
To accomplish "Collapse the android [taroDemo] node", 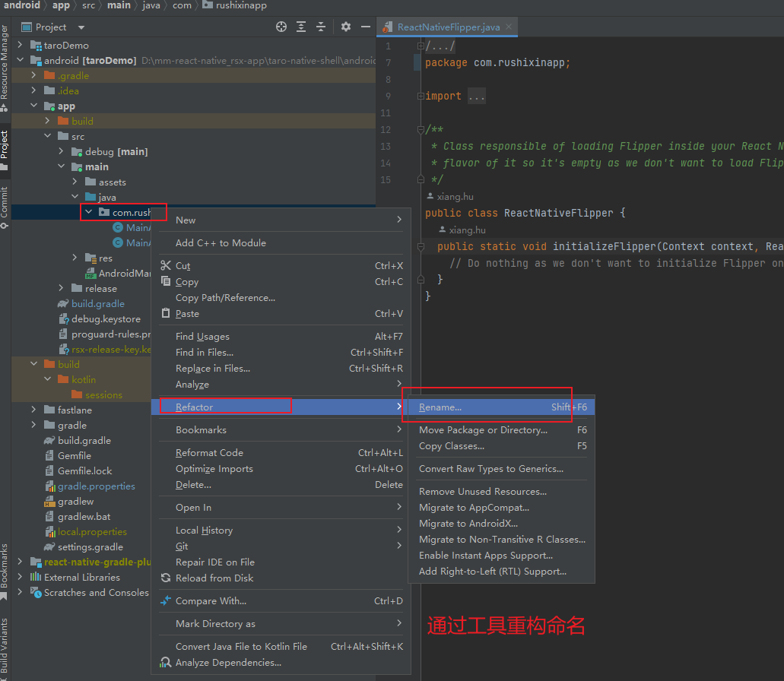I will pos(20,60).
